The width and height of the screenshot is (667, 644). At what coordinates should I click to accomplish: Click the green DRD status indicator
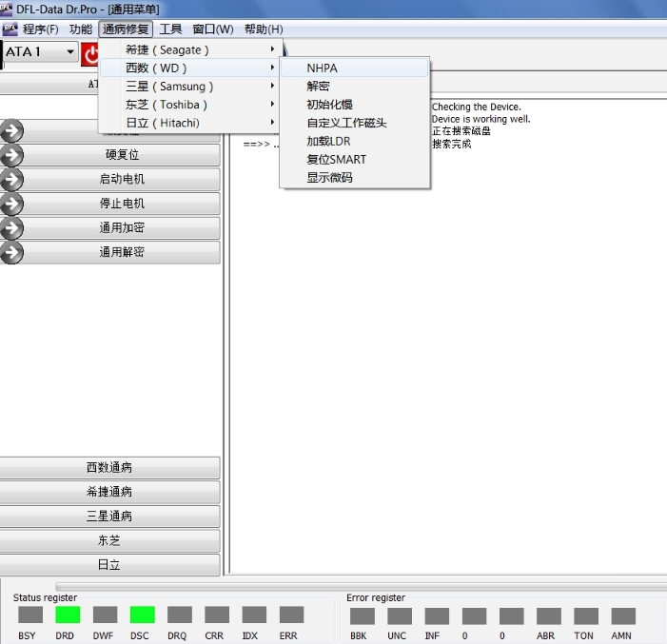click(x=68, y=615)
